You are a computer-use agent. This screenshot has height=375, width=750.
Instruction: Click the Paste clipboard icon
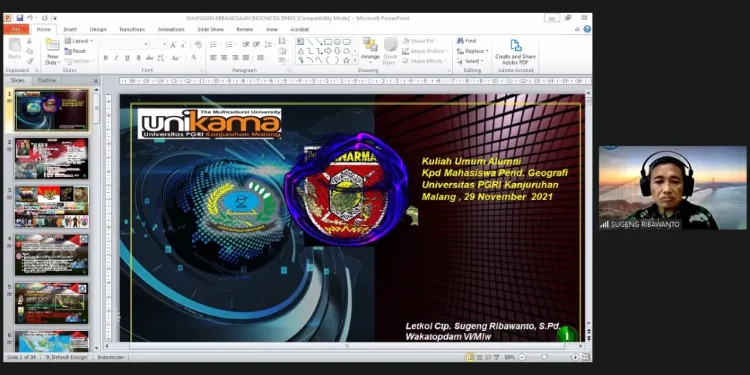coord(14,45)
